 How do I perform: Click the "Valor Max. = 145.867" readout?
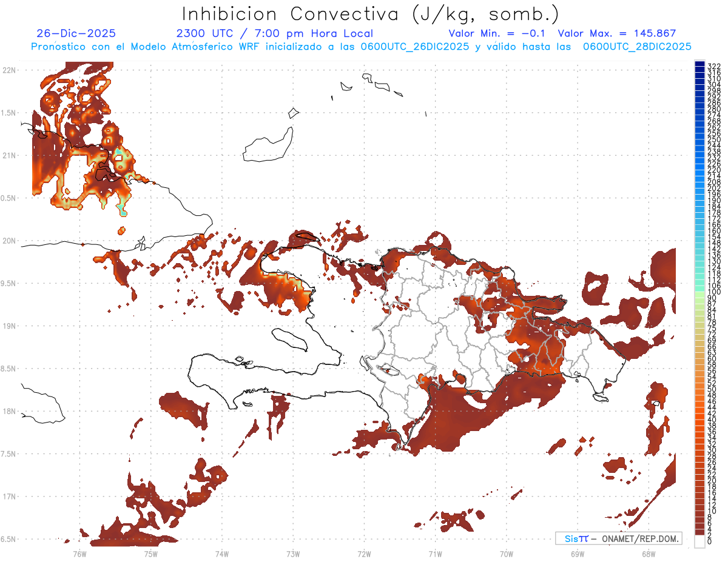click(616, 33)
